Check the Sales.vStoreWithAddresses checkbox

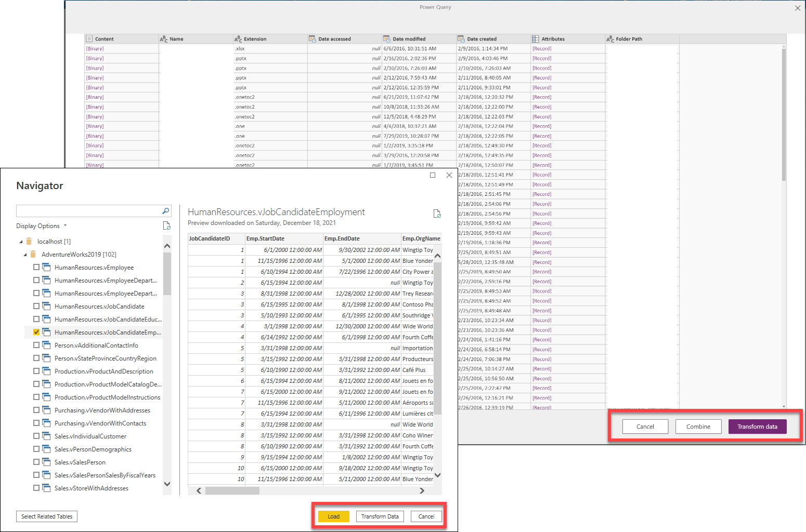coord(36,488)
